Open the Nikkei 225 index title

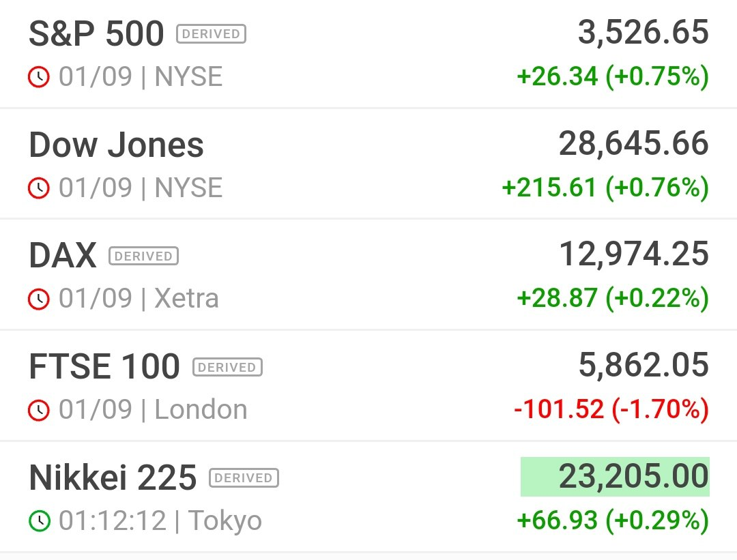pyautogui.click(x=113, y=477)
